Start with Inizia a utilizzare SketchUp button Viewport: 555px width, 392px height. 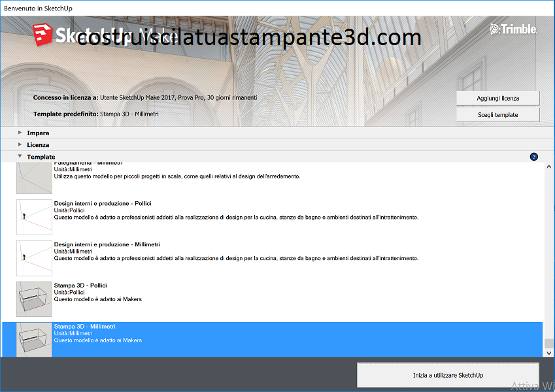448,375
